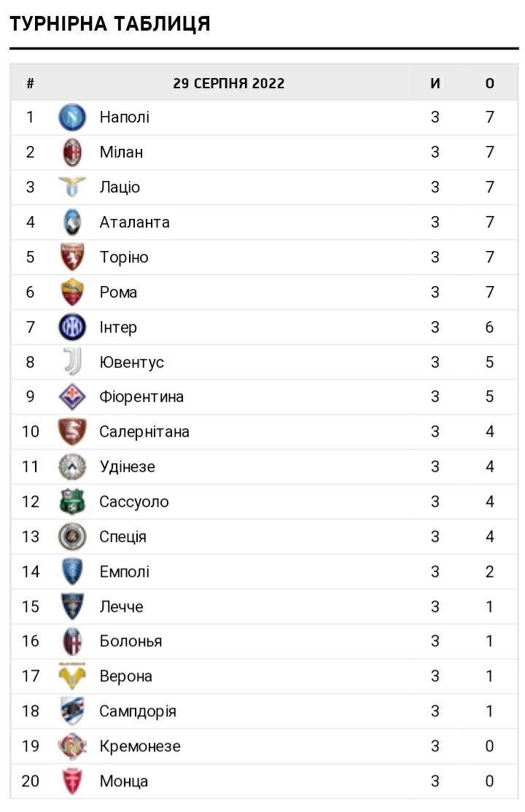Select the Емполі team name
Viewport: 525px width, 812px height.
124,572
